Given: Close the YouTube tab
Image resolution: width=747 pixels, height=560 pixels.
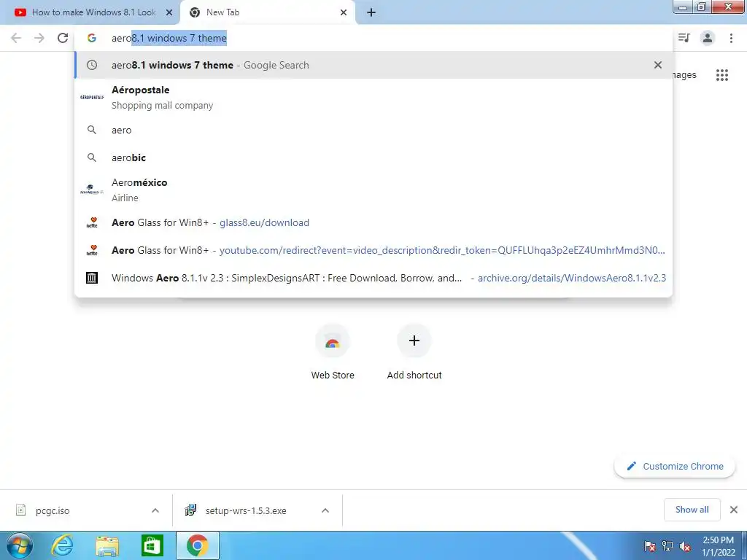Looking at the screenshot, I should (169, 13).
